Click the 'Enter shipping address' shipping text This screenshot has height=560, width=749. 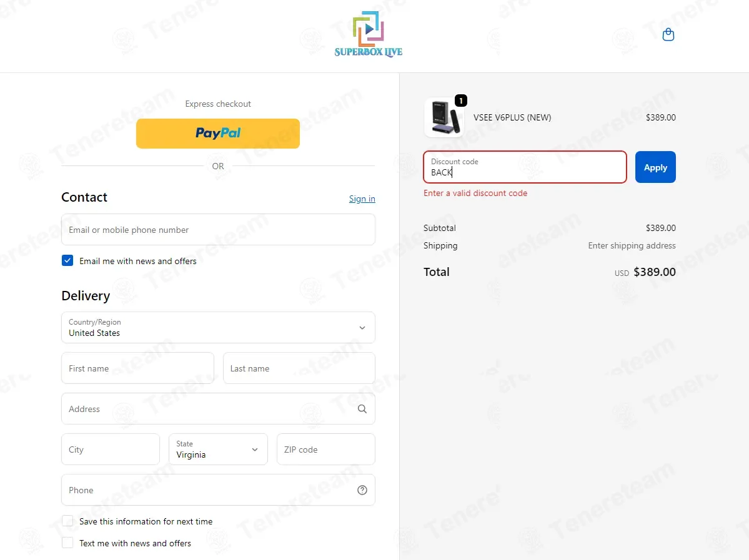tap(632, 245)
